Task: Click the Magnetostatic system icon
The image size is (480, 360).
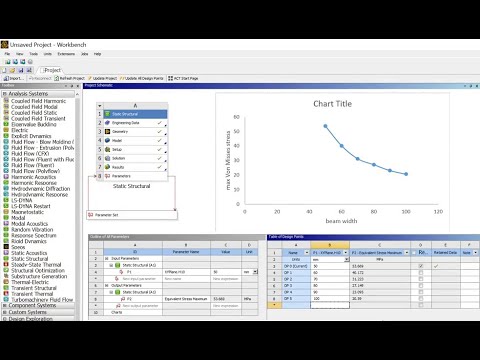Action: (x=6, y=212)
